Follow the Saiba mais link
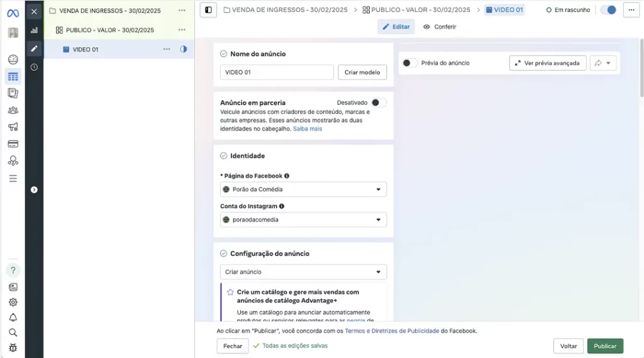The height and width of the screenshot is (358, 644). click(x=307, y=129)
